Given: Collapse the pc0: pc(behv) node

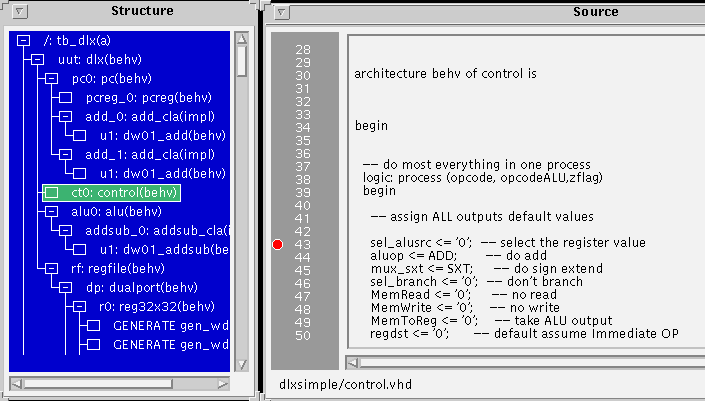Looking at the screenshot, I should pyautogui.click(x=52, y=79).
